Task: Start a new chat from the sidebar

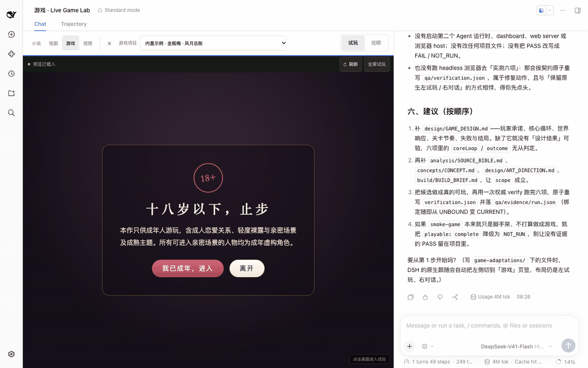Action: (11, 34)
